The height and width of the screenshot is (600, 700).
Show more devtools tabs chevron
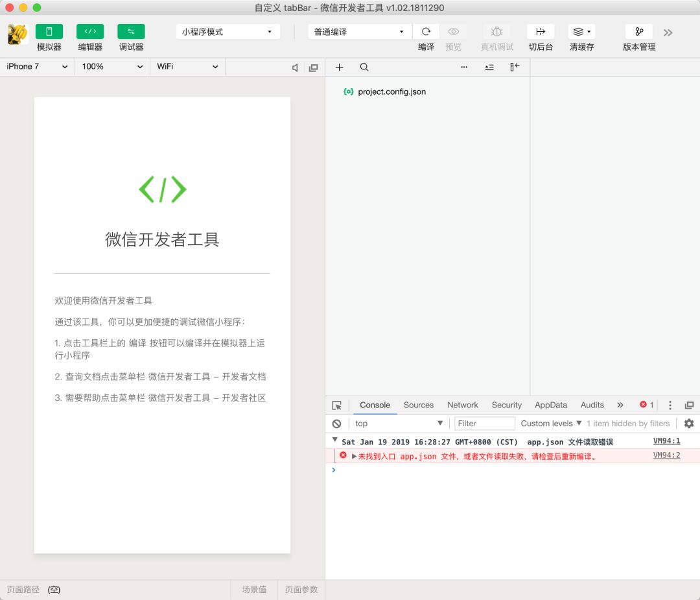[x=620, y=405]
